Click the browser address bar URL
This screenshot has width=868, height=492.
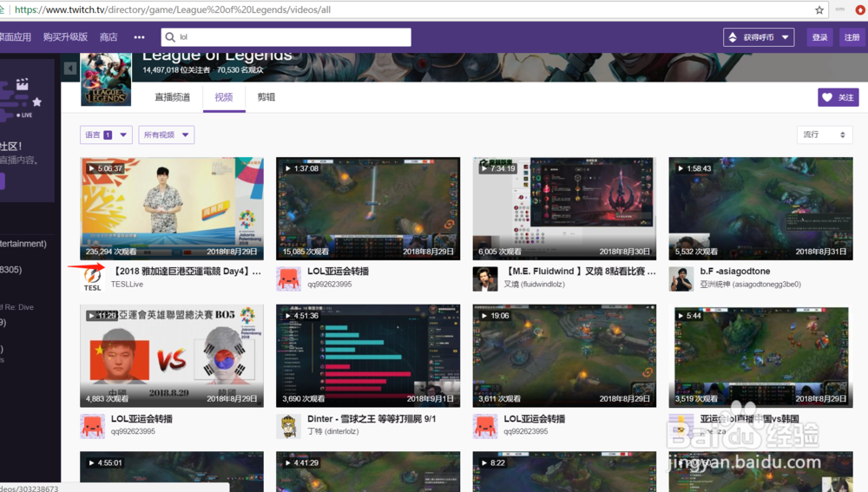pyautogui.click(x=173, y=10)
